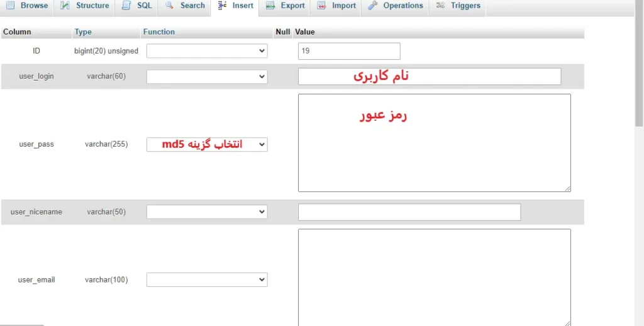644x326 pixels.
Task: Click the 'user_pass' column name
Action: (36, 144)
